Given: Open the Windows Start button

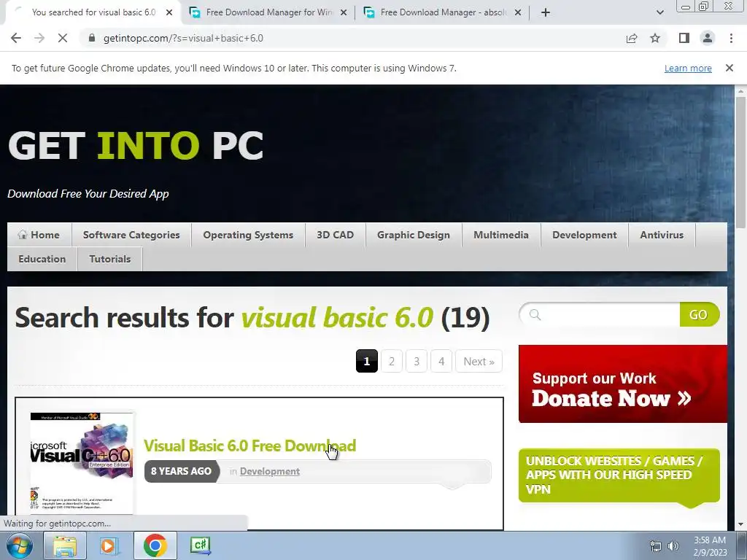Looking at the screenshot, I should click(19, 545).
